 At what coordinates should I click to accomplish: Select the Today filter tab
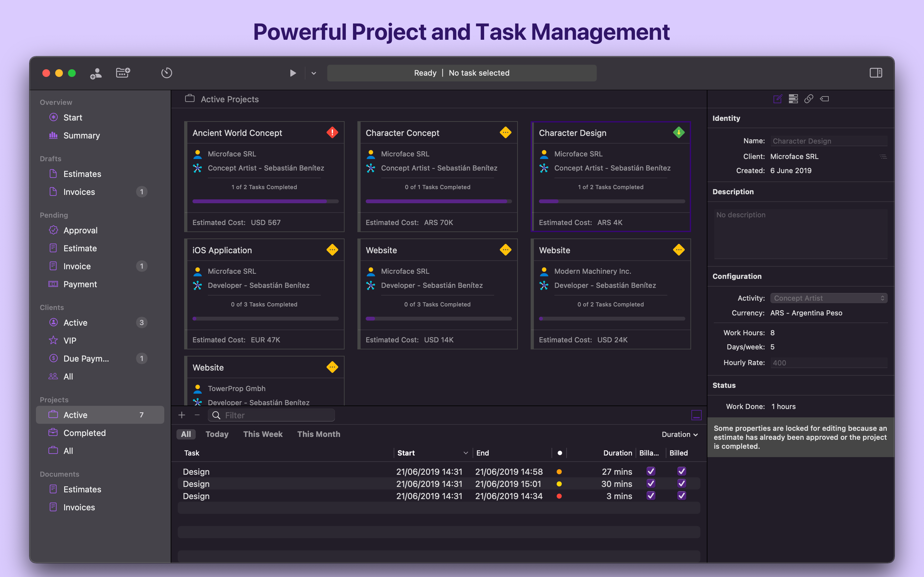(x=217, y=434)
